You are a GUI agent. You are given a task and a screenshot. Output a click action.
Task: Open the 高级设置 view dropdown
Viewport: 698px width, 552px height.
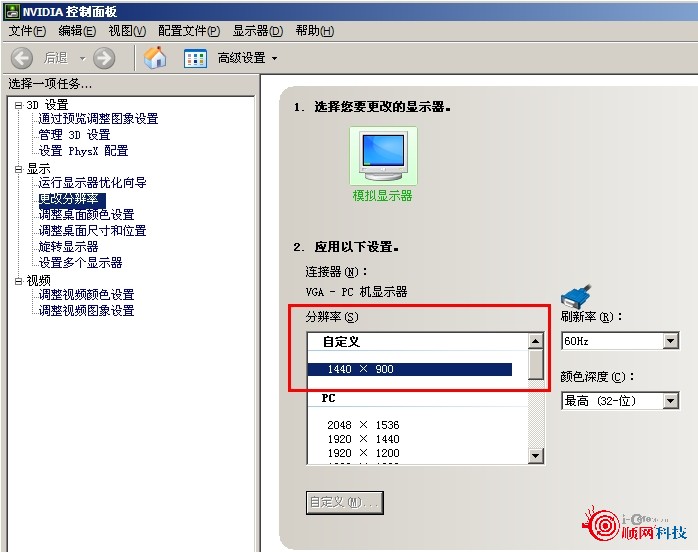[x=247, y=58]
